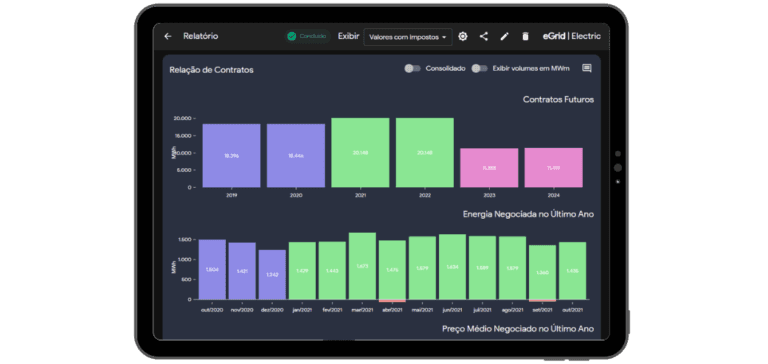
Task: Click Energia Negociada no Último Ano title
Action: 528,214
